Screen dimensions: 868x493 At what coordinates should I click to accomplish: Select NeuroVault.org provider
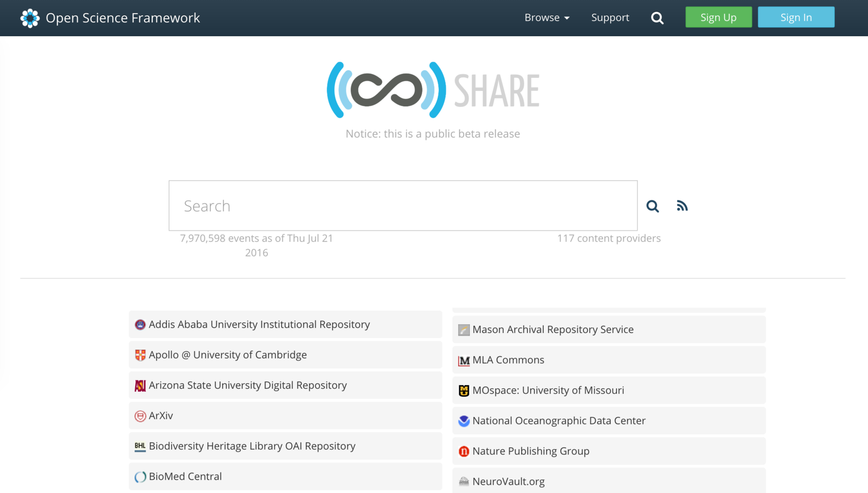609,480
